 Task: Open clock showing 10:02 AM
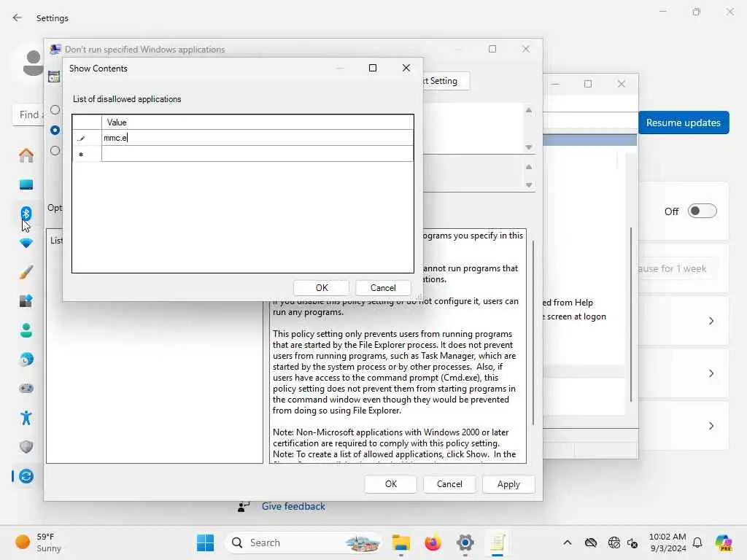pos(667,542)
